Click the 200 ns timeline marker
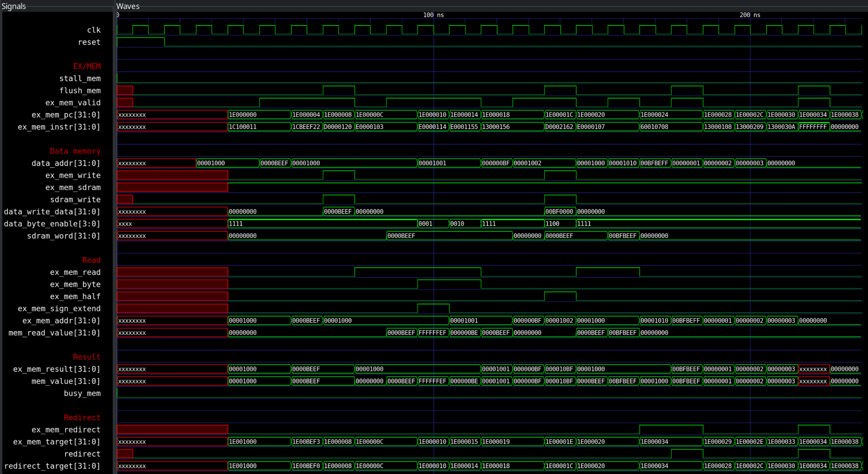Viewport: 868px width, 474px height. [x=750, y=15]
